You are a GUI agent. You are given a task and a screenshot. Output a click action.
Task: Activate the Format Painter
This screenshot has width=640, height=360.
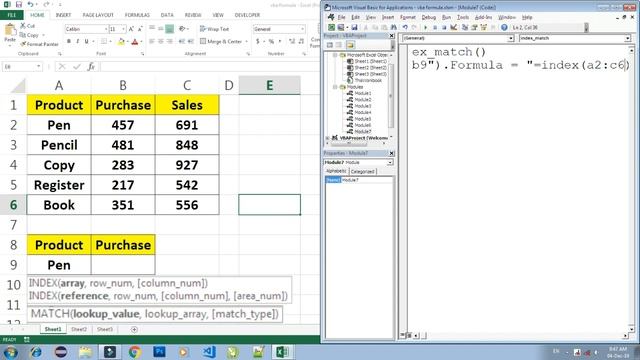pyautogui.click(x=39, y=44)
